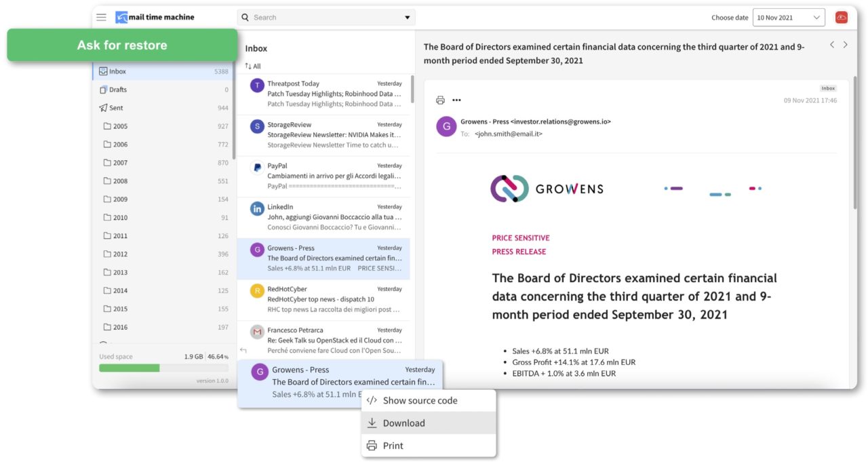Open the hamburger menu
This screenshot has height=464, width=868.
pos(101,17)
